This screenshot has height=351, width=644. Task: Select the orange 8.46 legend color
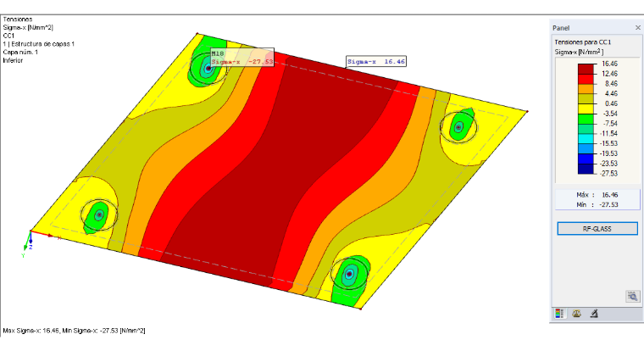pos(586,89)
